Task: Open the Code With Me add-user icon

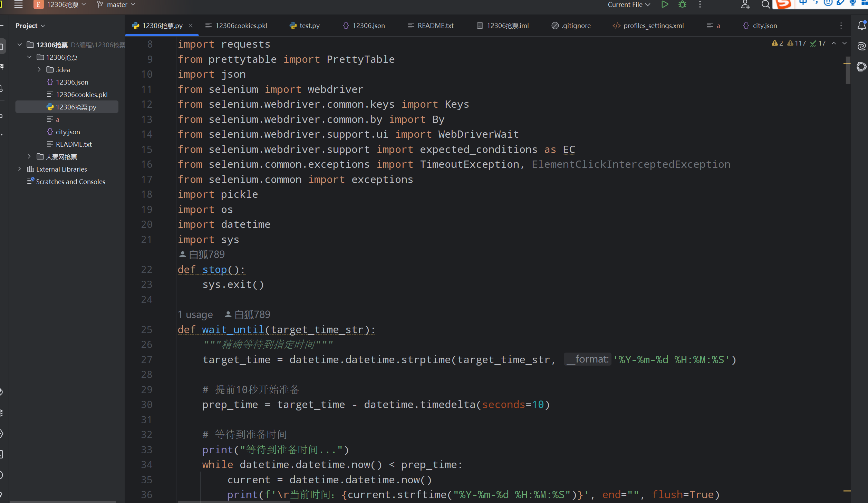Action: 745,4
